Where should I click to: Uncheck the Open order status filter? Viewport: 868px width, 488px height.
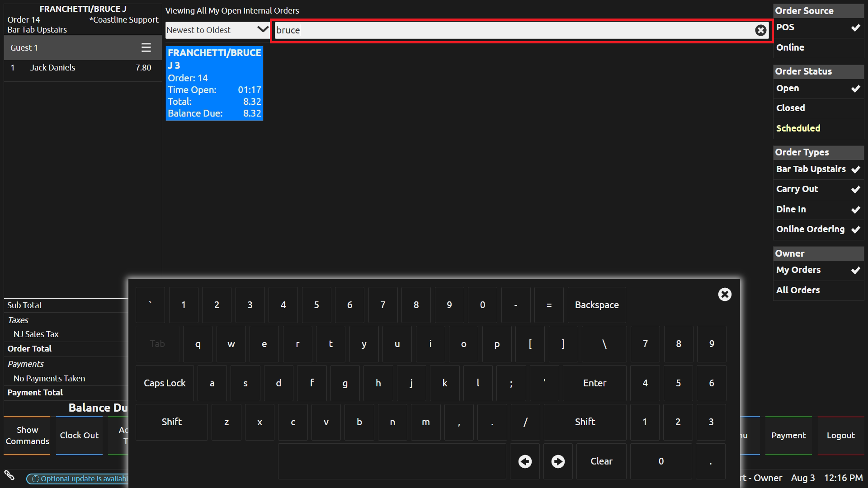pyautogui.click(x=818, y=89)
